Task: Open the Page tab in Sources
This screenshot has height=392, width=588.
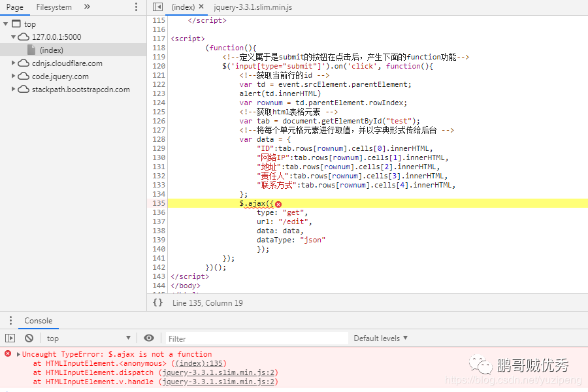Action: click(x=14, y=7)
